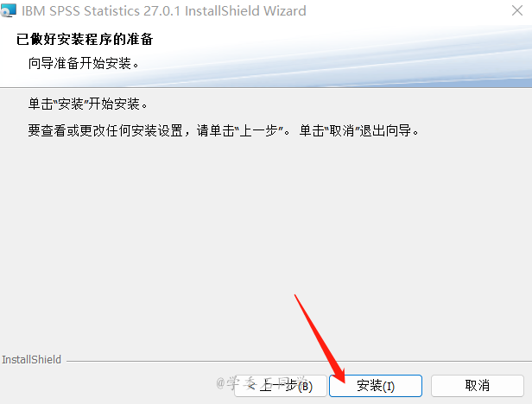Click the blue gradient banner graphic
This screenshot has width=532, height=404.
coord(339,56)
